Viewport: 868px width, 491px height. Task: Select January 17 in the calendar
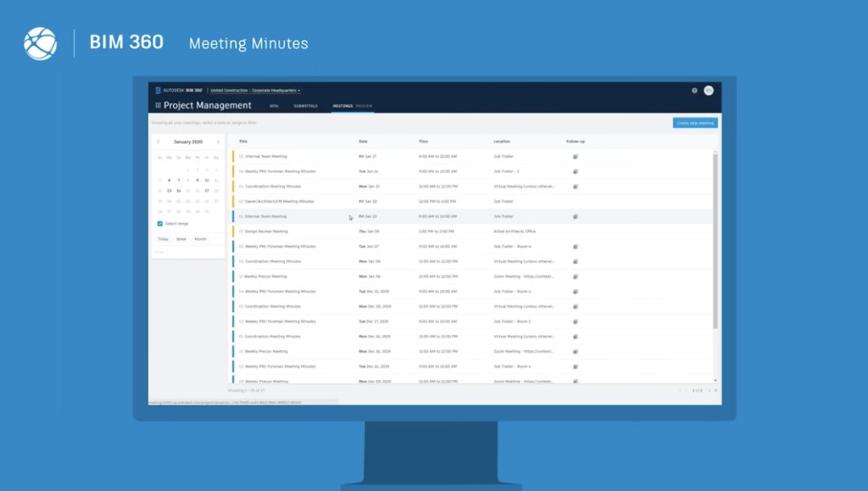207,191
